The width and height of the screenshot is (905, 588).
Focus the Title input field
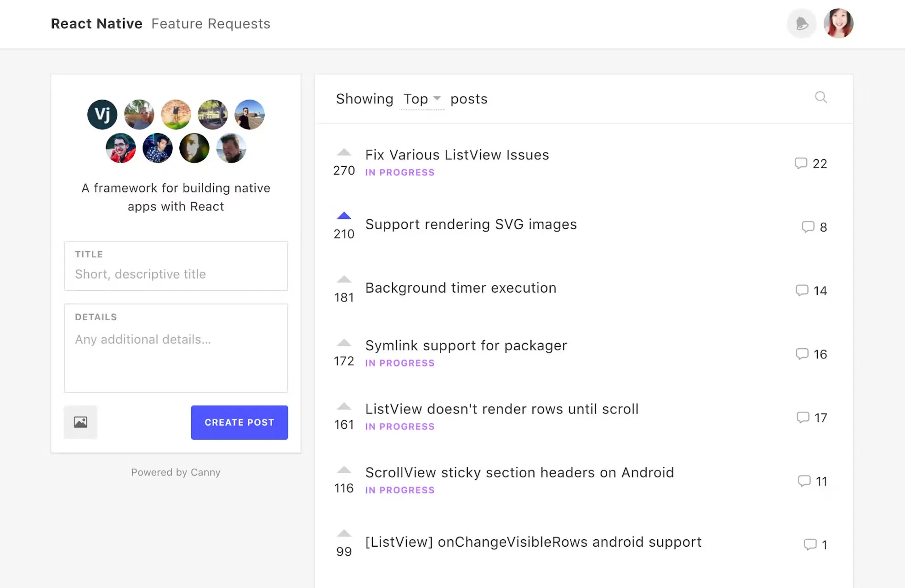176,274
